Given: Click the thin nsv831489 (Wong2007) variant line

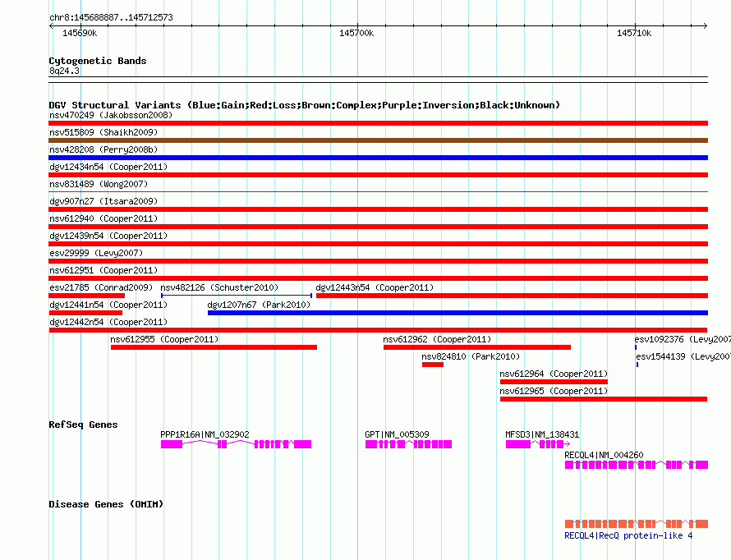Looking at the screenshot, I should [378, 191].
